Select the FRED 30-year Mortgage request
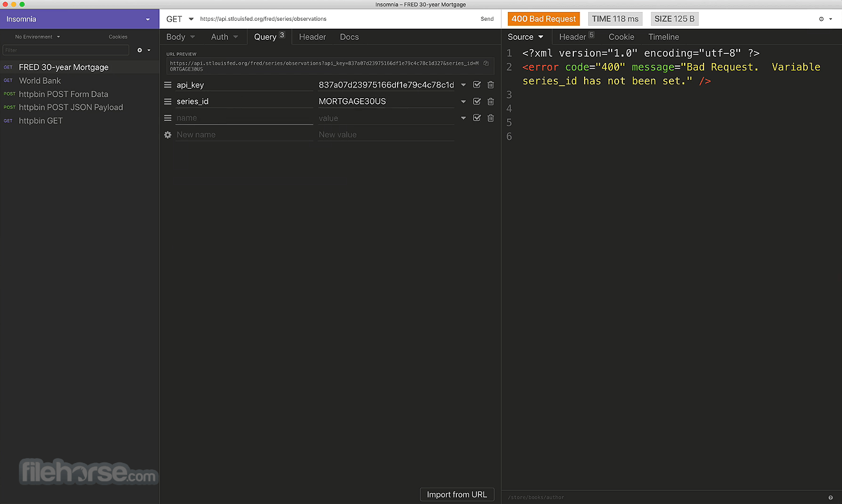842x504 pixels. point(79,67)
